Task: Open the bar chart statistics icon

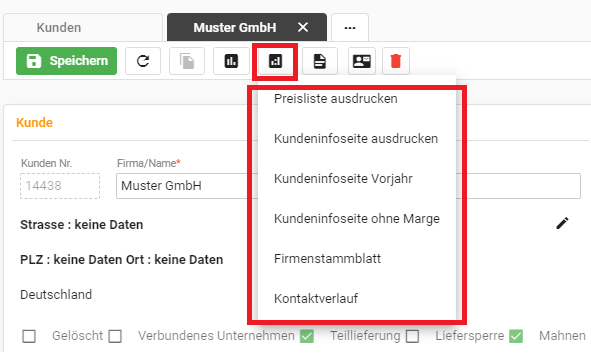Action: [x=231, y=61]
